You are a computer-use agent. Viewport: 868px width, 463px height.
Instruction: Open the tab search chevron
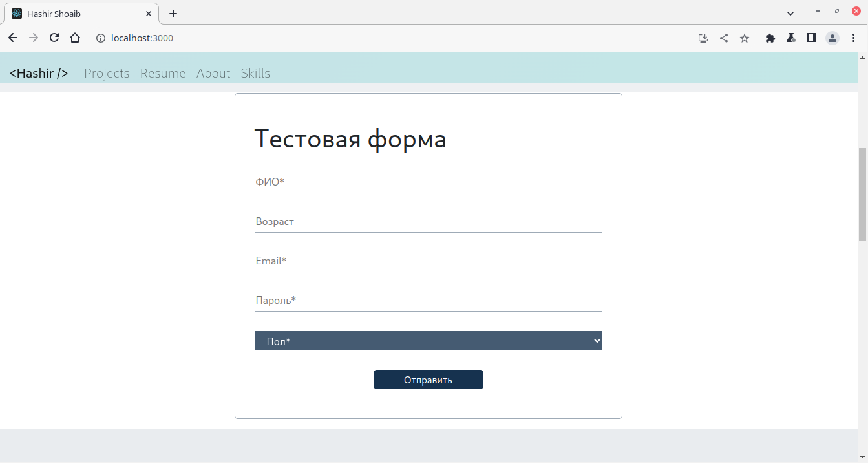pos(790,13)
